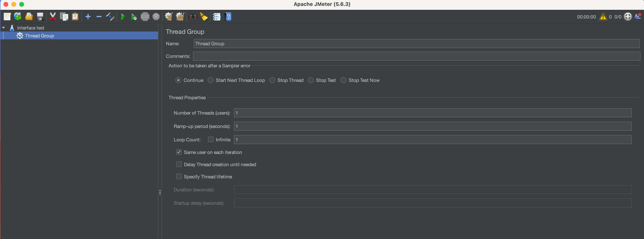
Task: Choose Start Next Thread Loop option
Action: click(x=211, y=80)
